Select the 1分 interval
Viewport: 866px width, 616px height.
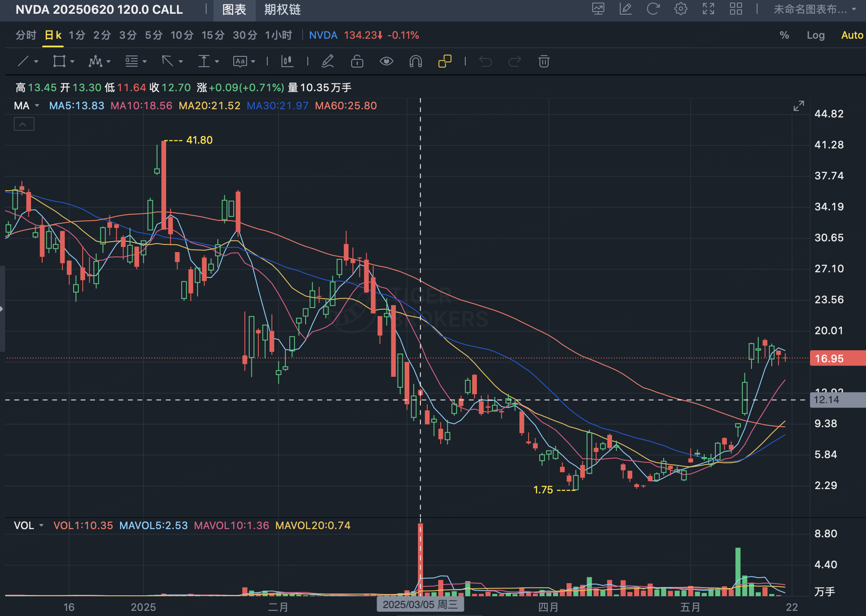[x=77, y=35]
